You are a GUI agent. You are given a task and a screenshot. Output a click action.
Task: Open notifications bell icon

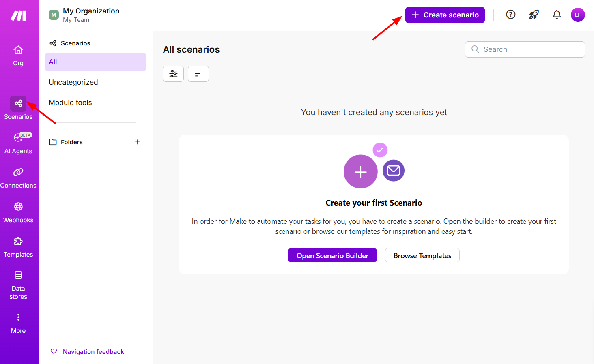[557, 15]
